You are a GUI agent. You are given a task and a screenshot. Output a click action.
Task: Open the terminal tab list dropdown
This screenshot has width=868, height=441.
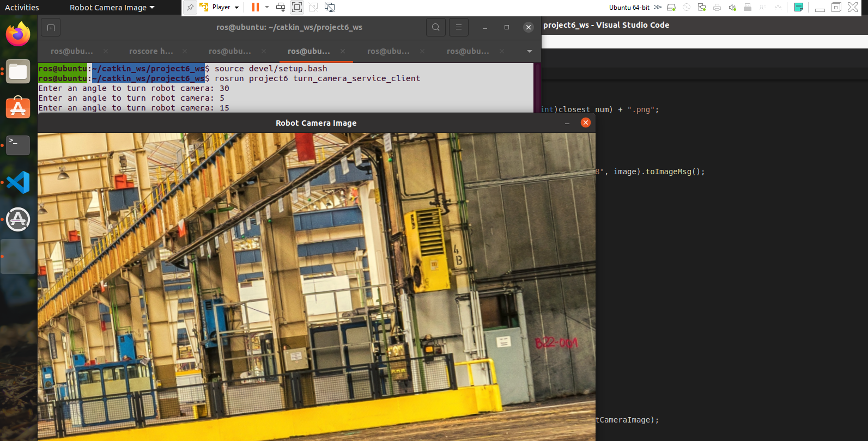(x=530, y=51)
